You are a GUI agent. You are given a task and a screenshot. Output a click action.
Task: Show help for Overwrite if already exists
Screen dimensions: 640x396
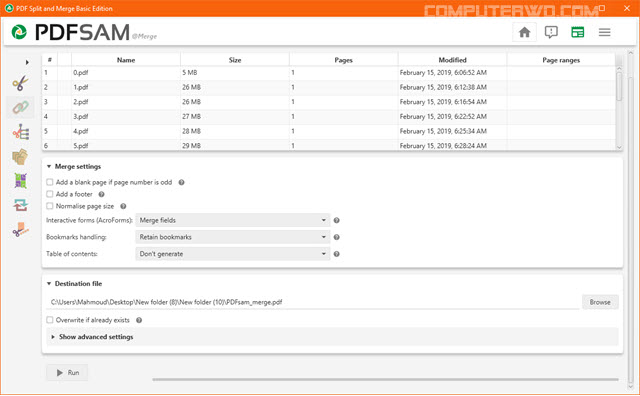139,320
